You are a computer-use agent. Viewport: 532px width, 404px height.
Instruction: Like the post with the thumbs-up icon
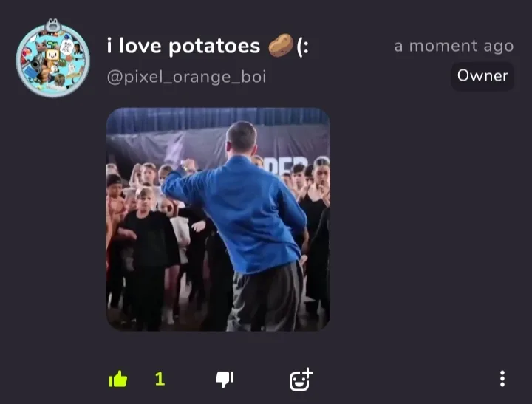point(118,379)
